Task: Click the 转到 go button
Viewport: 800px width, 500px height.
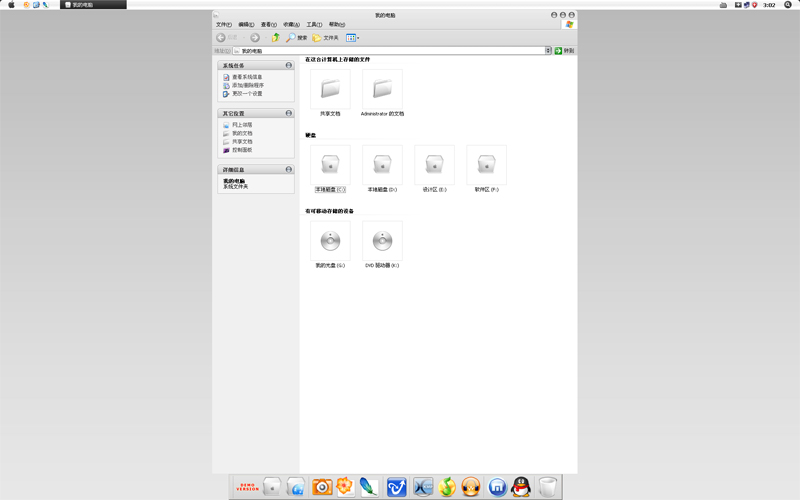Action: pos(565,50)
